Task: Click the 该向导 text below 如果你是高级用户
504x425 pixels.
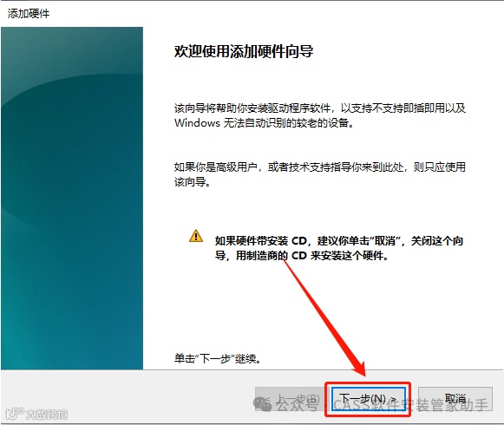Action: point(192,182)
